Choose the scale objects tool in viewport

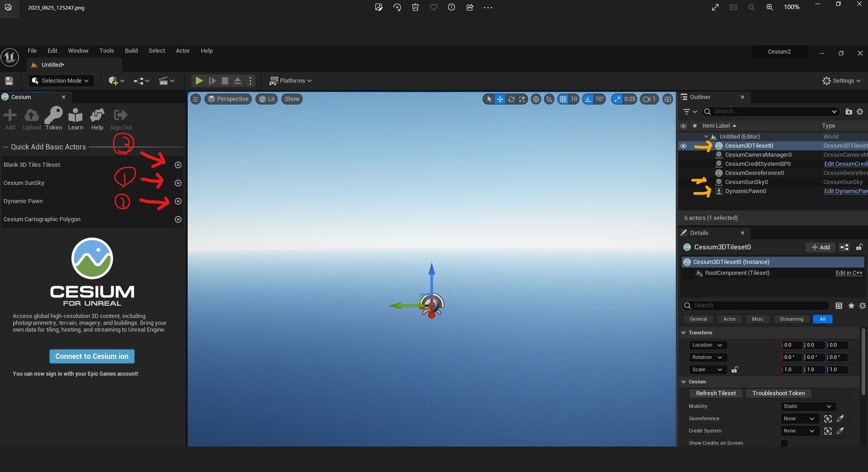point(522,99)
